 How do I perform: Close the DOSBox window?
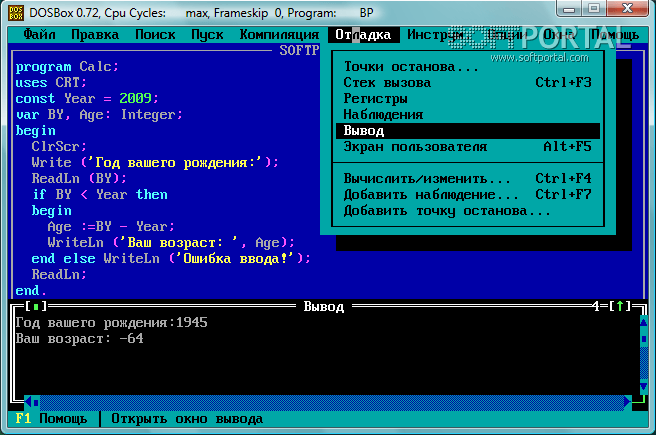(x=627, y=8)
